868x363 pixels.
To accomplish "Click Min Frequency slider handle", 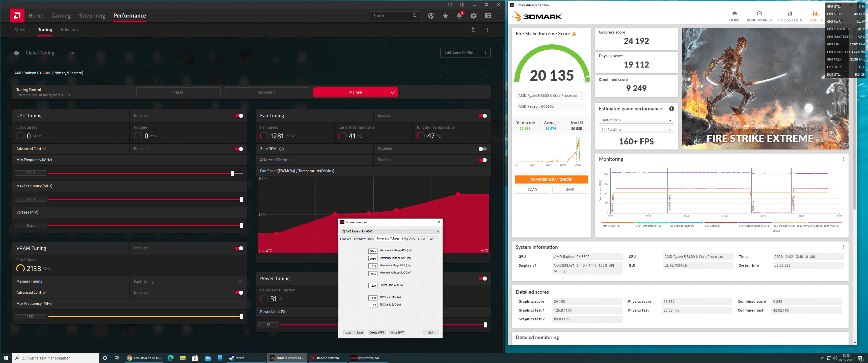I will (x=232, y=173).
